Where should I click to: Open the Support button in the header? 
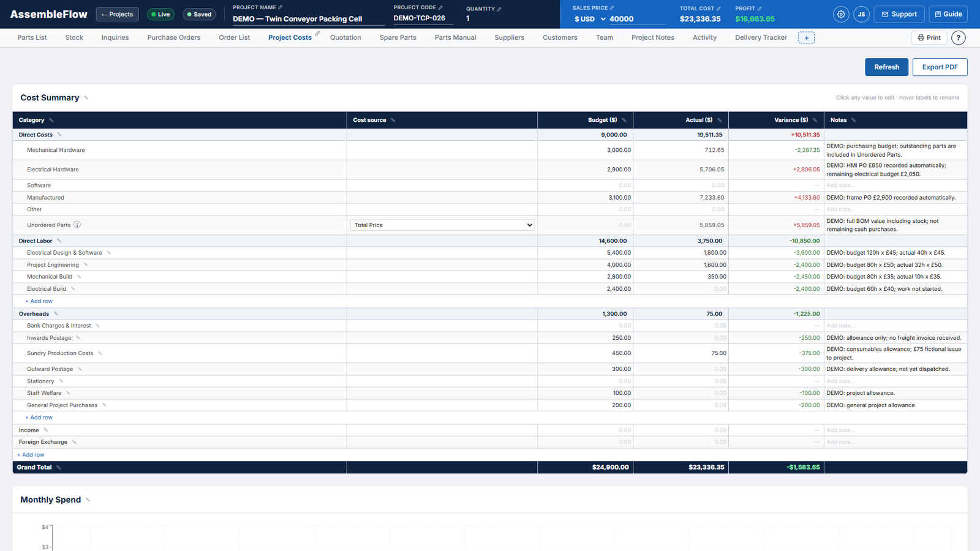[899, 14]
